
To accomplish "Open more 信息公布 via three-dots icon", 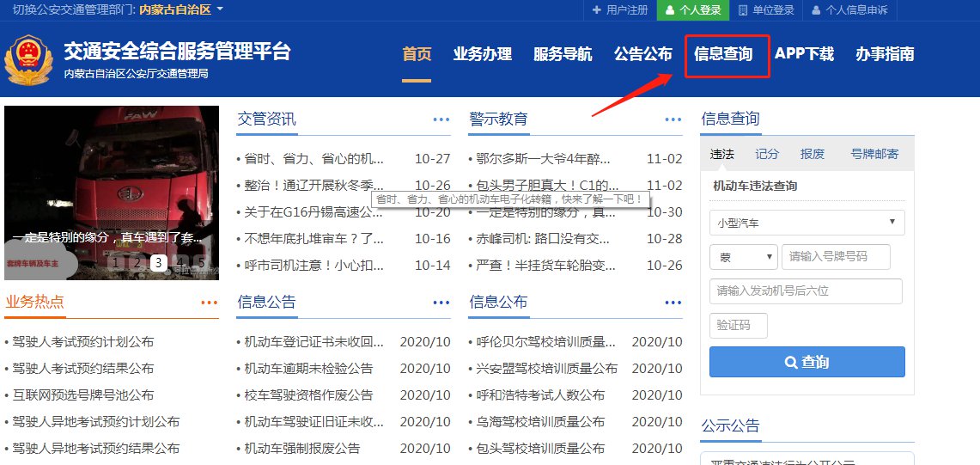I will [673, 303].
